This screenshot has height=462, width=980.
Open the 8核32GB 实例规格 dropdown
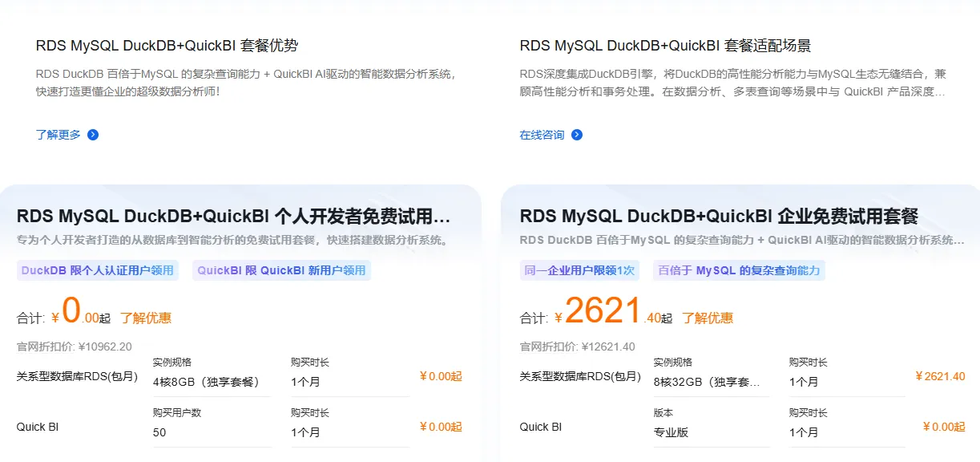711,383
